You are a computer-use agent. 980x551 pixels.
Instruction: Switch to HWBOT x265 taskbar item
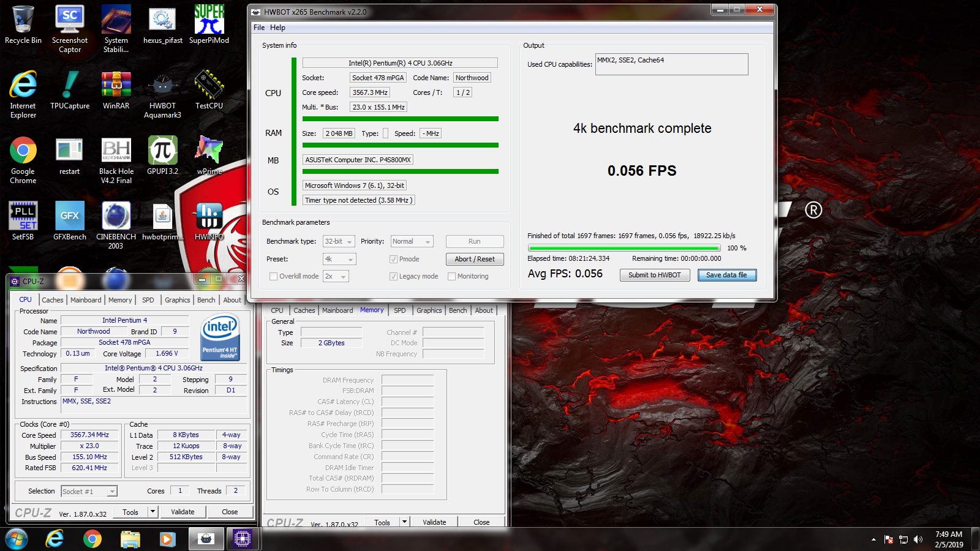(x=206, y=539)
